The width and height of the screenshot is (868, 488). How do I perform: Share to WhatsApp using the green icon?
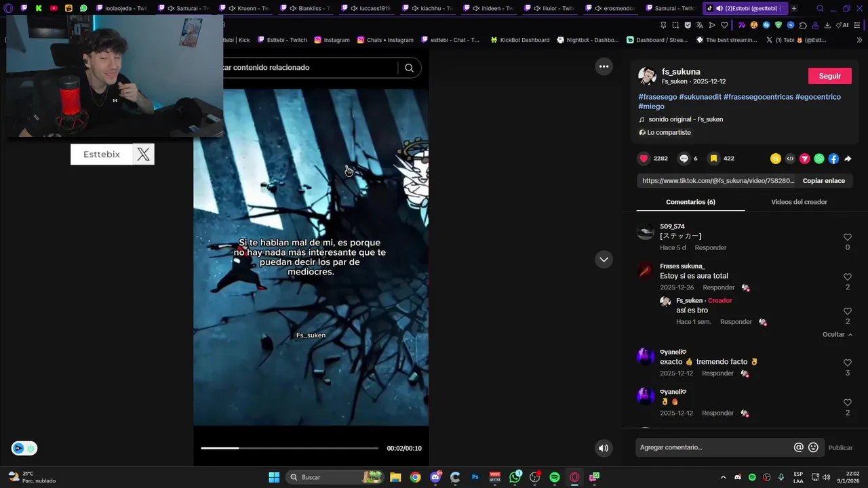[x=819, y=159]
